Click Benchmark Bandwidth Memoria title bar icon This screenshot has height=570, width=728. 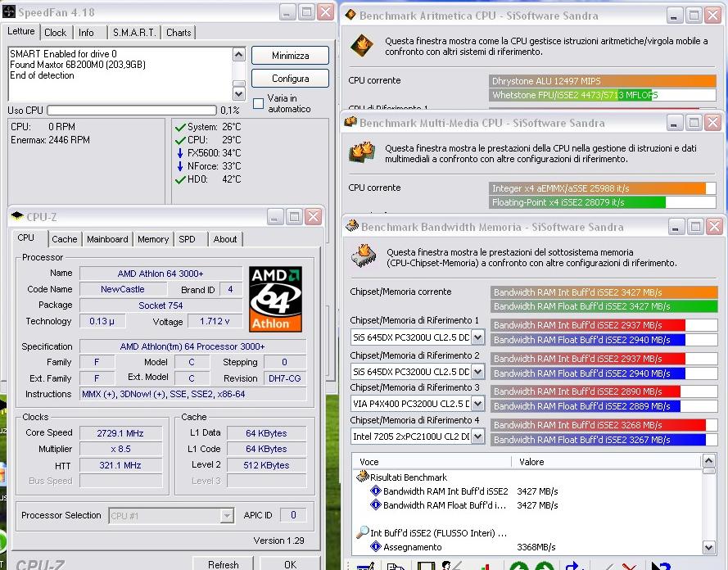(352, 227)
